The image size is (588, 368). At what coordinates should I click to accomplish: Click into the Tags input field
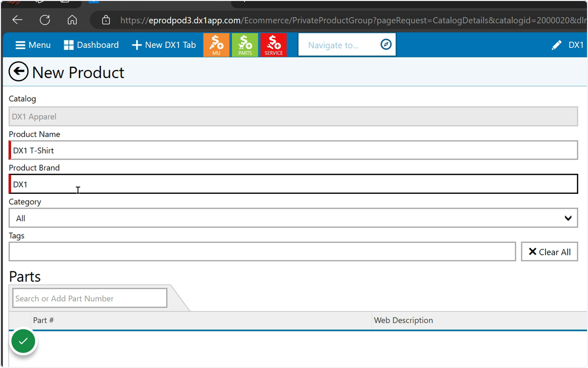click(x=262, y=252)
